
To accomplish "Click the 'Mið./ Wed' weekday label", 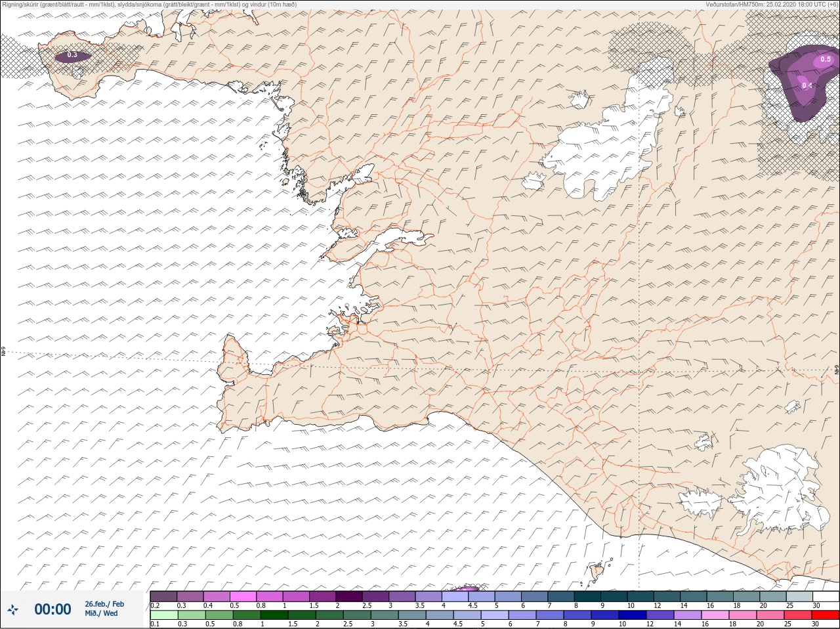I will (101, 613).
